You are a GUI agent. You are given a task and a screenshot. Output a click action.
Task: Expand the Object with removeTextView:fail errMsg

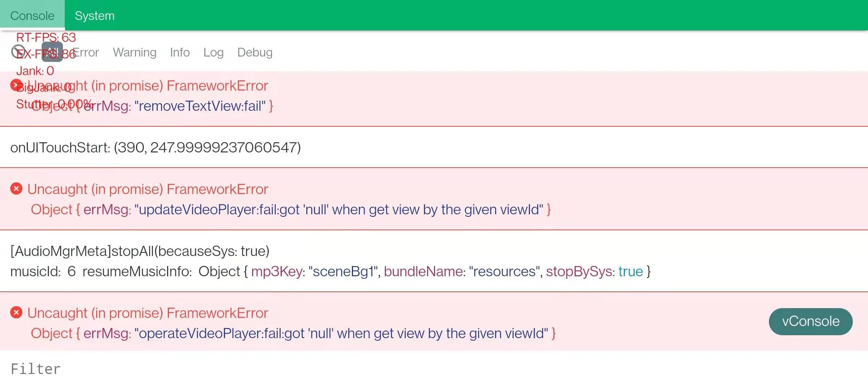152,106
